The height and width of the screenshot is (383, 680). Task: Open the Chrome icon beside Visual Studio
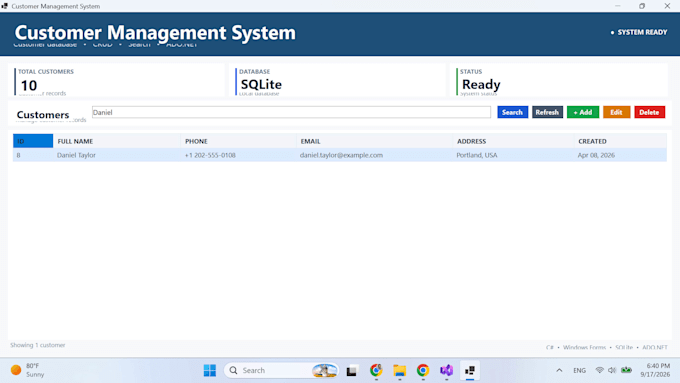coord(423,370)
